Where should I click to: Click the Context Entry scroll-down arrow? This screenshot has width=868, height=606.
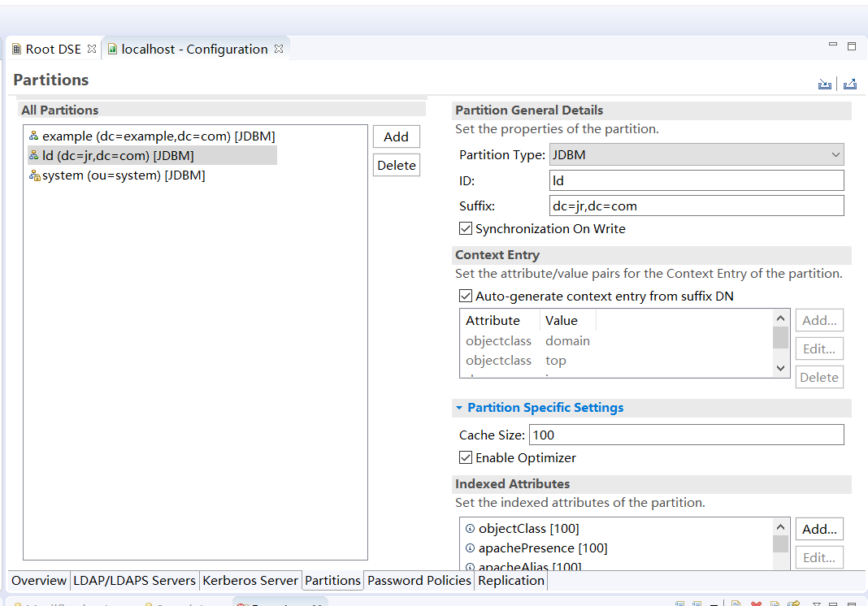(779, 367)
